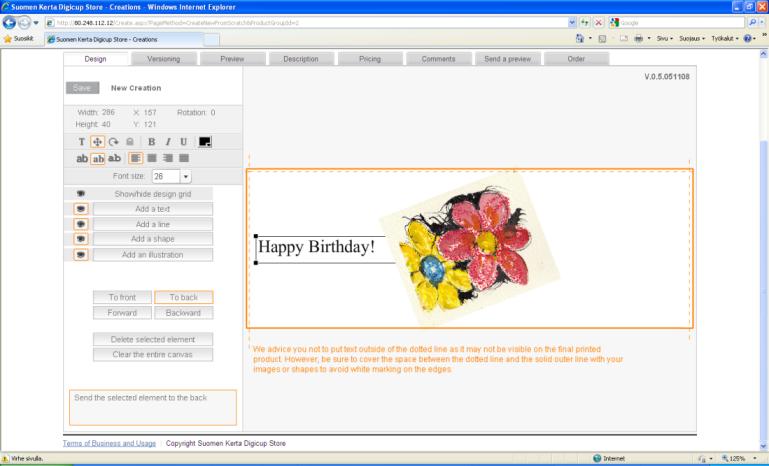
Task: Click the icon next to Add an illustration
Action: (x=81, y=255)
